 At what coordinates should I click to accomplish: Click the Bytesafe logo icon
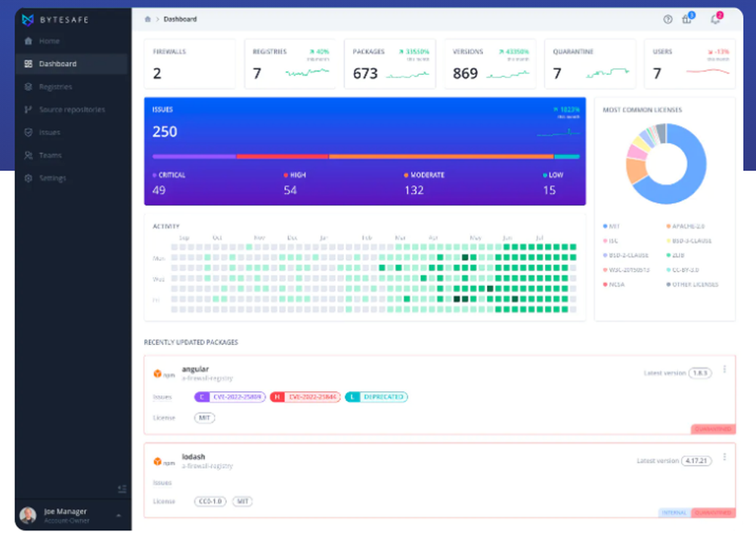[28, 20]
